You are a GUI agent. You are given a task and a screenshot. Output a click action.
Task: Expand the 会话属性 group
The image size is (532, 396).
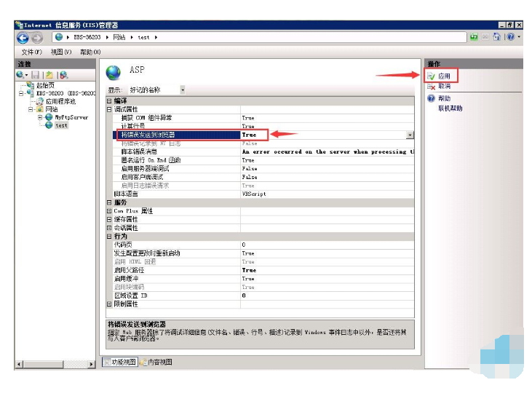point(109,228)
